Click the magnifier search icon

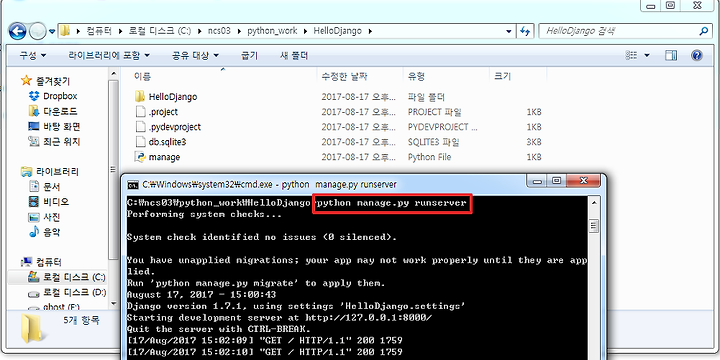[x=704, y=31]
